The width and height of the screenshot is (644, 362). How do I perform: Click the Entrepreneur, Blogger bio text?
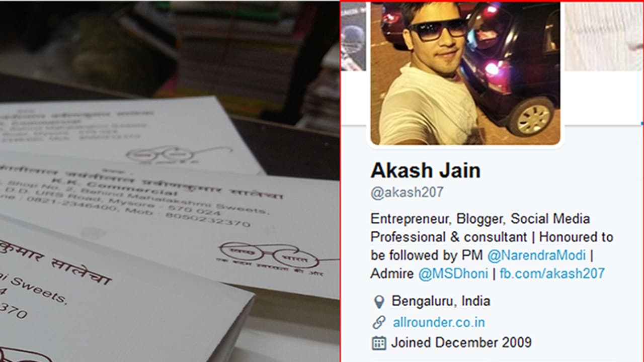click(x=480, y=219)
